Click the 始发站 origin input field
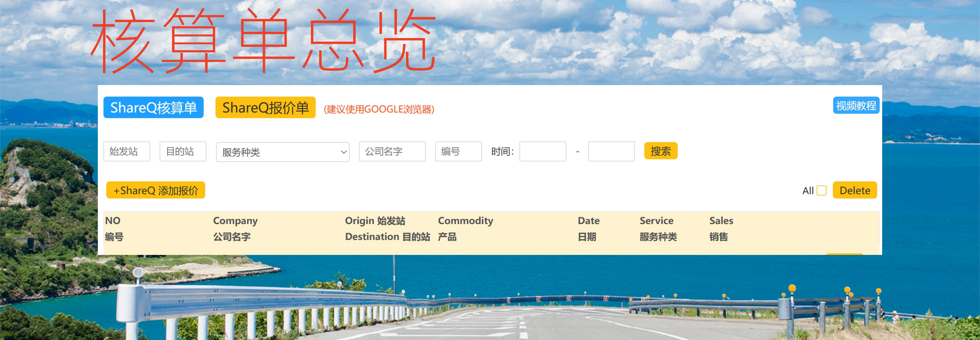 tap(127, 152)
